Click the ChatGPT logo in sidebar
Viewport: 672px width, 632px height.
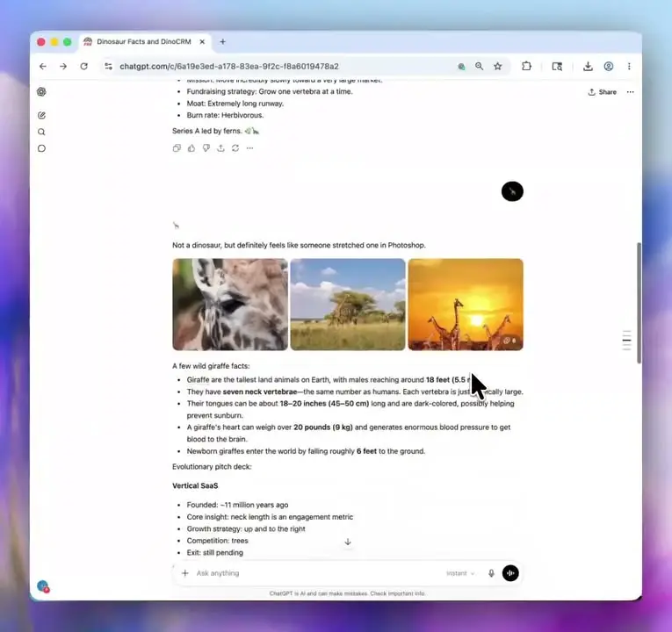pos(41,91)
